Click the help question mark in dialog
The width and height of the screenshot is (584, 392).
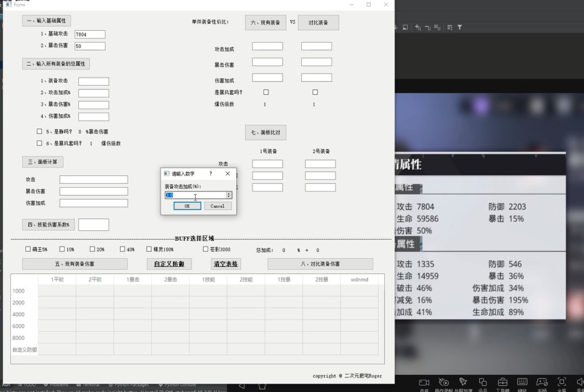coord(211,174)
